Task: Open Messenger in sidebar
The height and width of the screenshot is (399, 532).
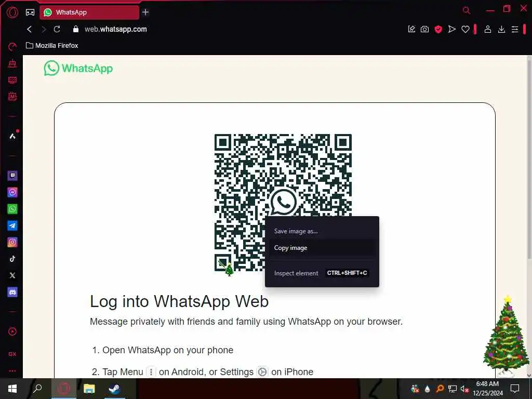Action: click(12, 192)
